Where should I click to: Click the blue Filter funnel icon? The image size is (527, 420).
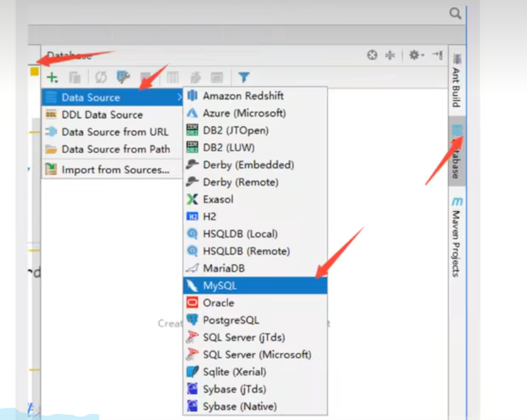[x=244, y=77]
